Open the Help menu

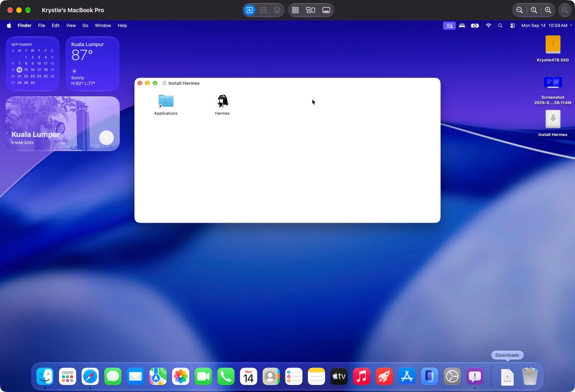tap(122, 26)
